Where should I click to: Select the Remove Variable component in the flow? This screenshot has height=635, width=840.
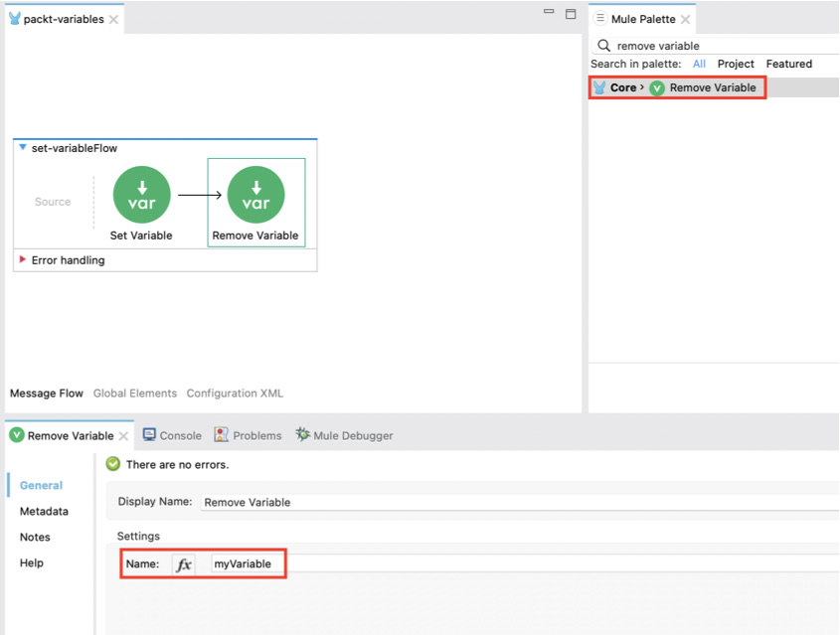point(256,195)
